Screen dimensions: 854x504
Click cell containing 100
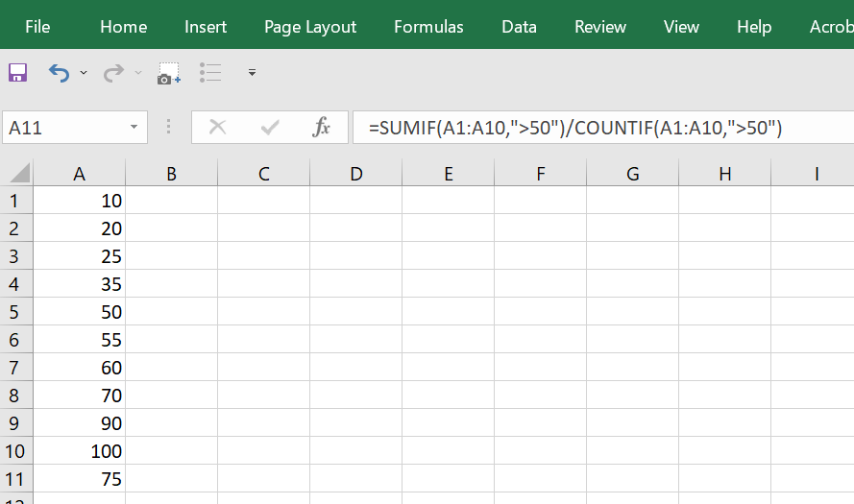pyautogui.click(x=79, y=450)
